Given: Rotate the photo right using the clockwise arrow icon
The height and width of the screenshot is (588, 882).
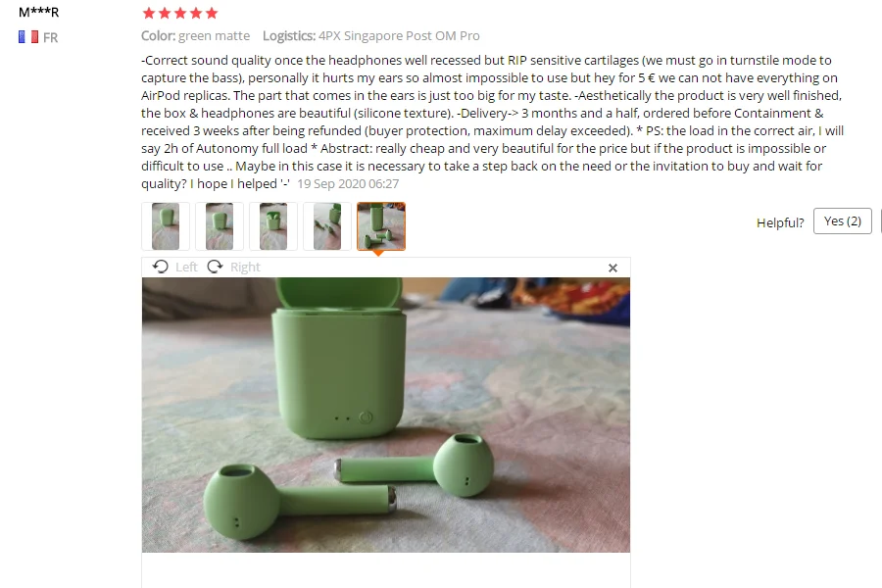Looking at the screenshot, I should click(215, 267).
